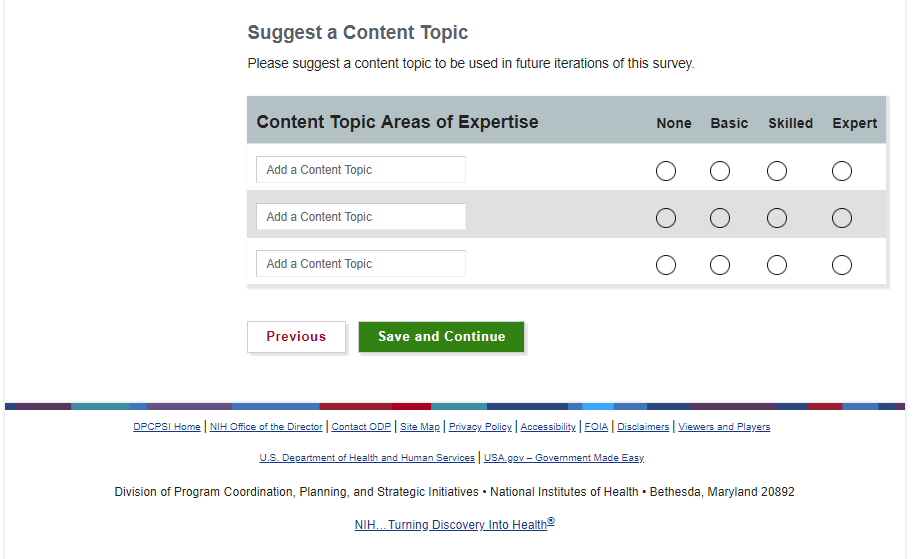The image size is (916, 559).
Task: Select Expert radio in third topic row
Action: 842,265
